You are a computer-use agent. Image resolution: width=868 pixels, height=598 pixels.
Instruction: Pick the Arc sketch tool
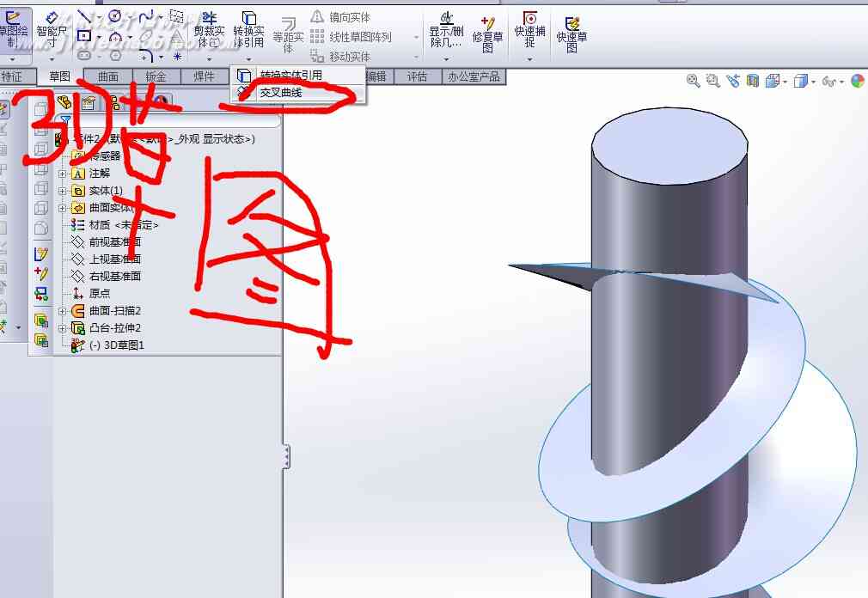click(x=115, y=37)
